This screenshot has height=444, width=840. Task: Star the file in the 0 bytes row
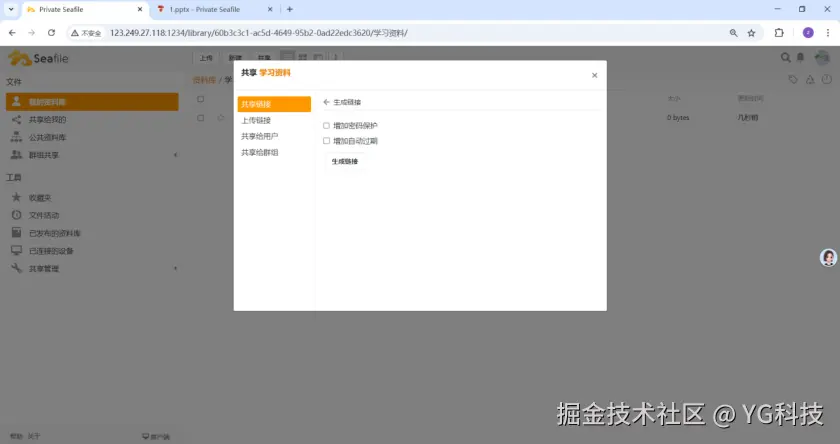tap(221, 117)
